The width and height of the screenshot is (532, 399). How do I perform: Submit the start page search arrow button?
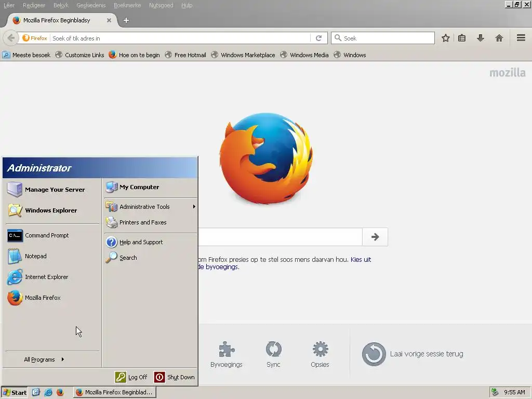pos(375,237)
